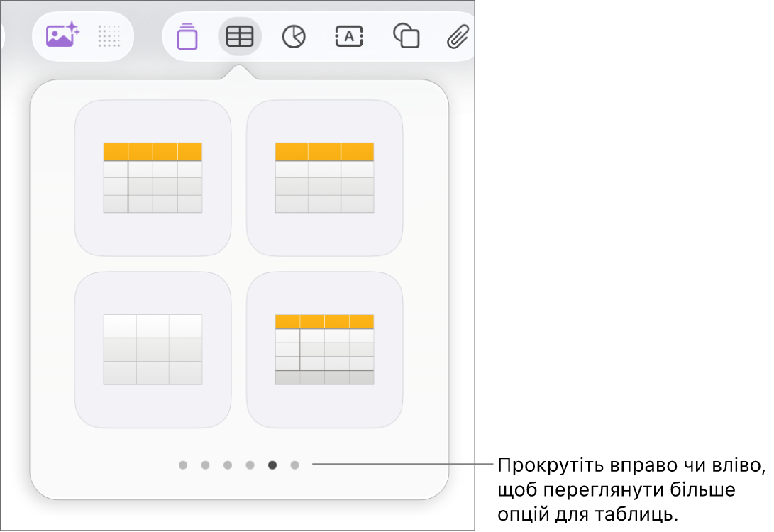Viewport: 774px width, 532px height.
Task: Choose table style with header row and column
Action: (x=153, y=177)
